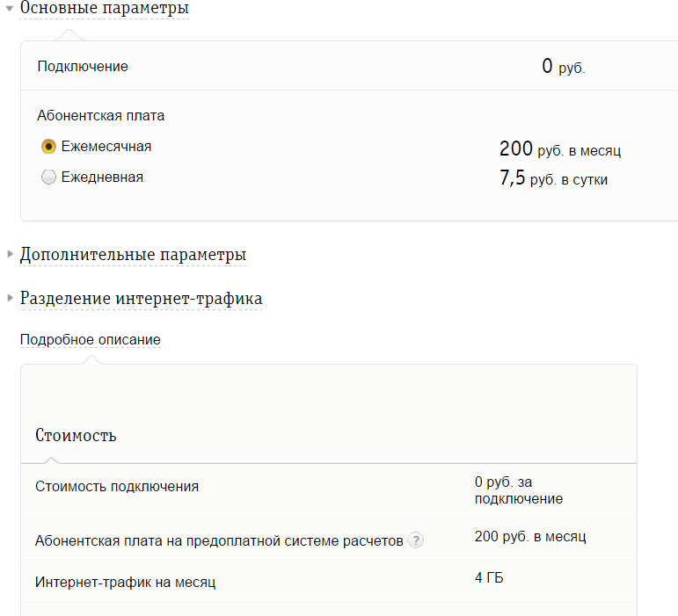This screenshot has height=616, width=678.
Task: Collapse the Основные параметры arrow
Action: tap(10, 8)
